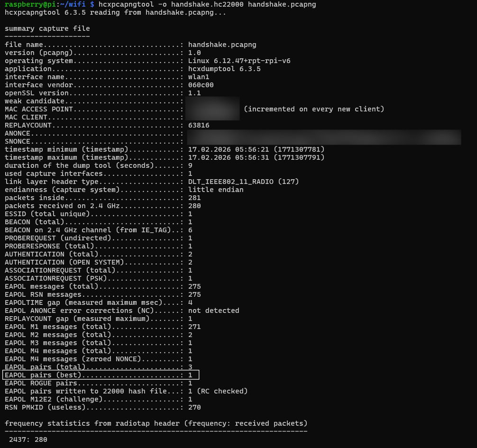477x448 pixels.
Task: Select the 2437: 280 frequency entry
Action: tap(27, 439)
